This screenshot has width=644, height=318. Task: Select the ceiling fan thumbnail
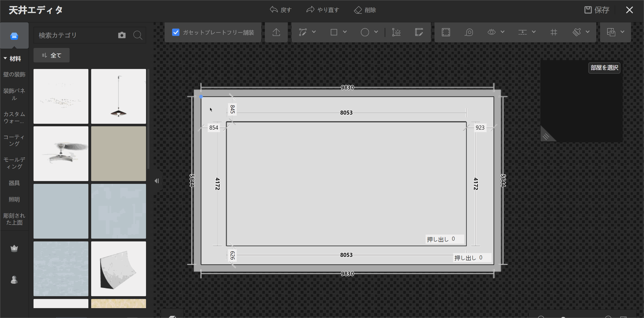pyautogui.click(x=61, y=154)
